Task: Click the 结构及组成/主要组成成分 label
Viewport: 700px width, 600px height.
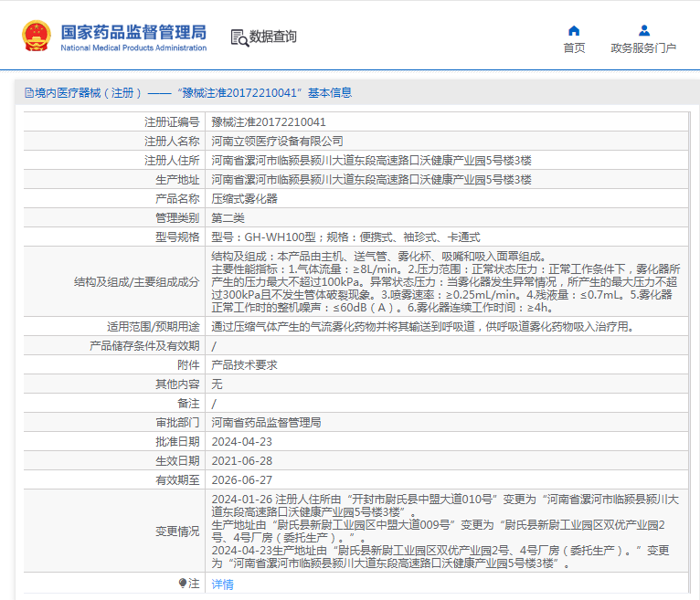Action: pos(136,282)
